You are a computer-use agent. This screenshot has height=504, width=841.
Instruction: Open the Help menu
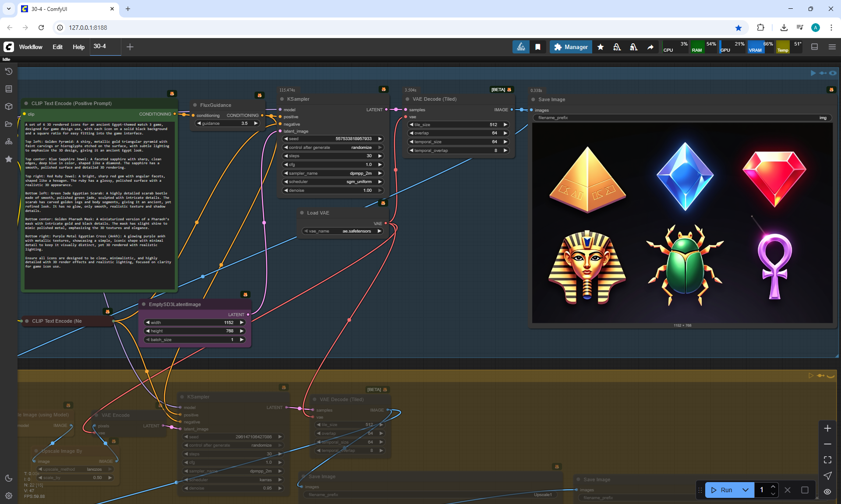coord(78,47)
